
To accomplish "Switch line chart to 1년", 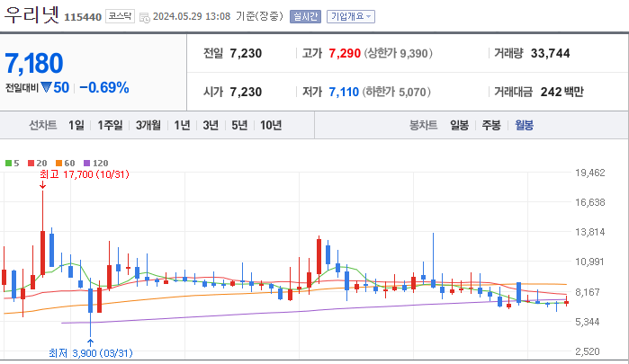I will [182, 125].
